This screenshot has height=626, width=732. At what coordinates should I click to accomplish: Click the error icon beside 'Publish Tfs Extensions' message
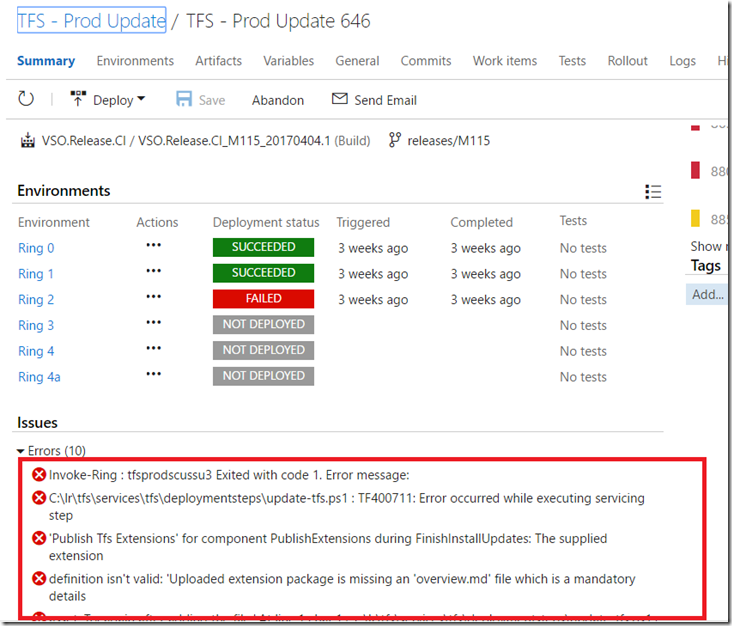[39, 538]
